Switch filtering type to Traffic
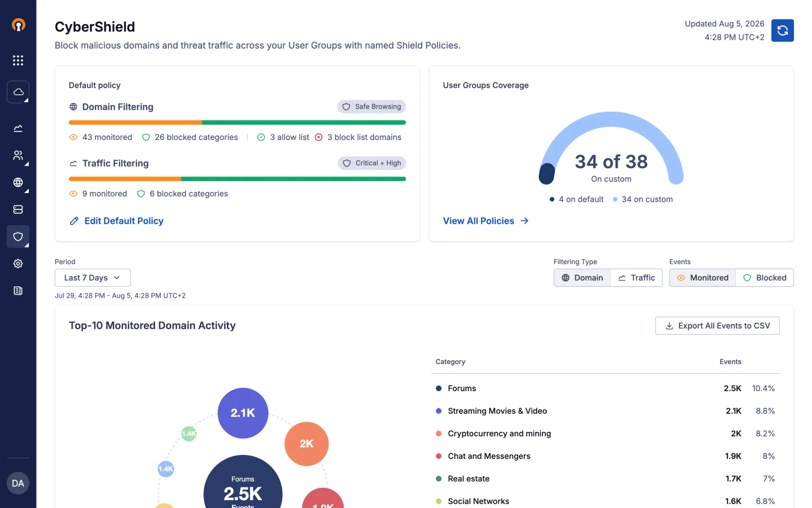The width and height of the screenshot is (812, 508). click(637, 278)
